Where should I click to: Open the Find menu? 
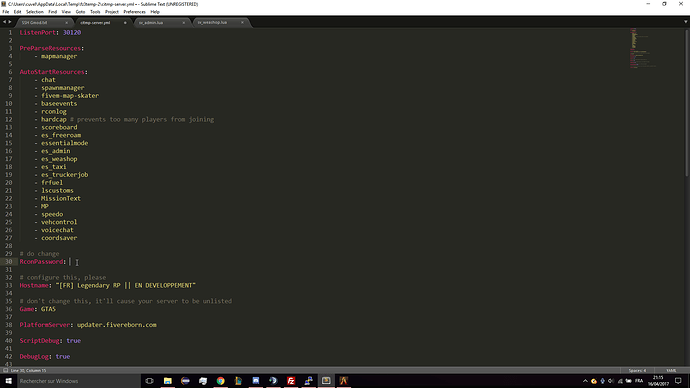coord(52,12)
